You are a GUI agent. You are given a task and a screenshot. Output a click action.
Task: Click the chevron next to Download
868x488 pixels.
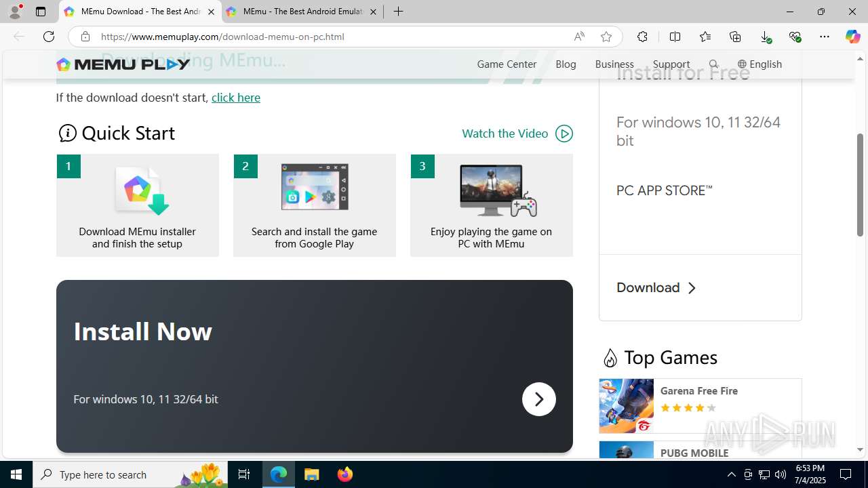pyautogui.click(x=692, y=288)
